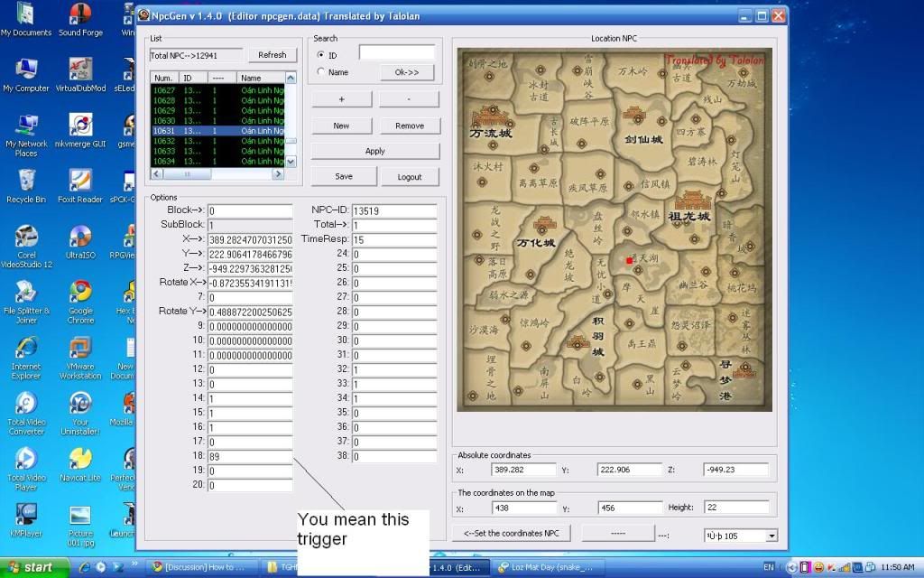Screen dimensions: 924x578
Task: Click the Name column header in the NPC list
Action: point(260,78)
